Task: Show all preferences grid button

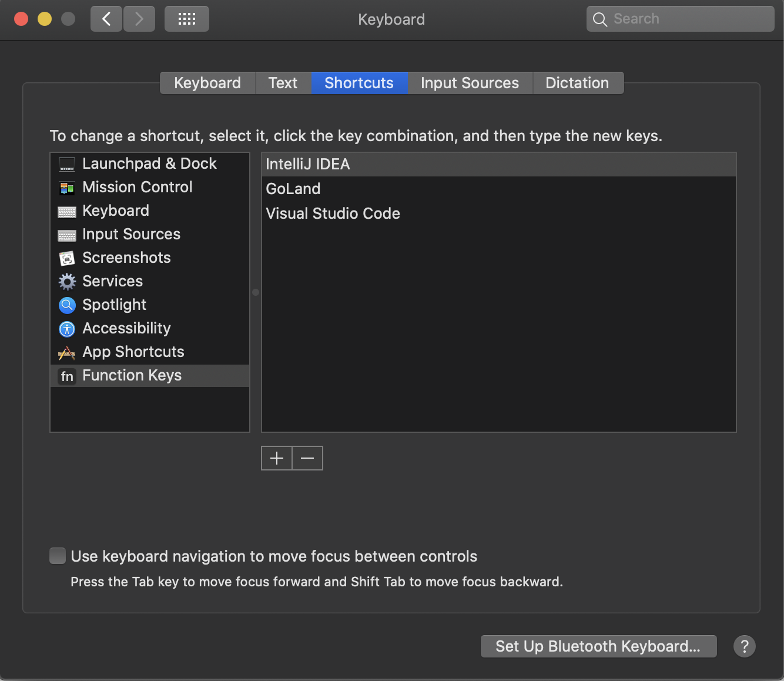Action: (187, 19)
